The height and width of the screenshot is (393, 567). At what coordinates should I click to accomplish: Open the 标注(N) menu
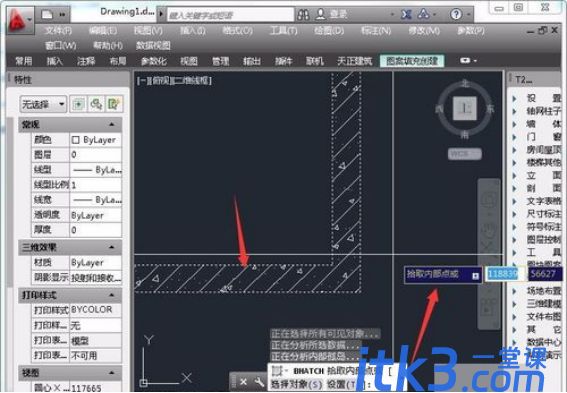point(376,31)
